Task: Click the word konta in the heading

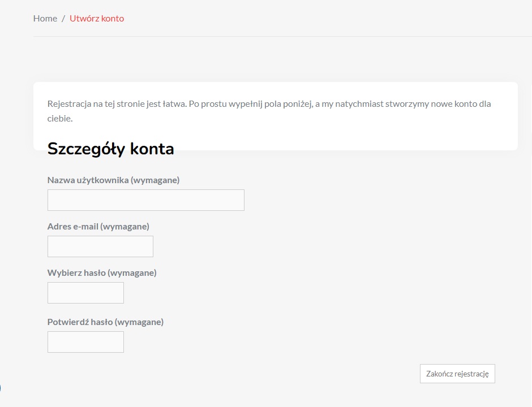Action: pyautogui.click(x=152, y=149)
